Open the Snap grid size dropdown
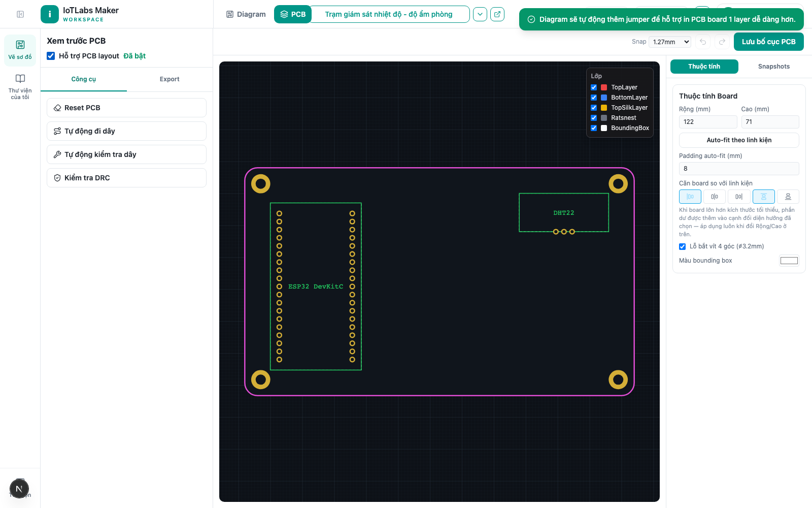Image resolution: width=812 pixels, height=508 pixels. coord(670,42)
